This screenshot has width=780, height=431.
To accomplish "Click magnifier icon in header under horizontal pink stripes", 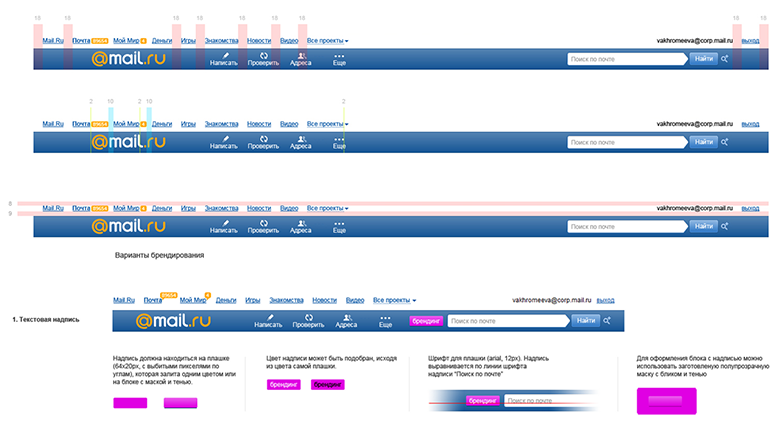I will [x=725, y=226].
